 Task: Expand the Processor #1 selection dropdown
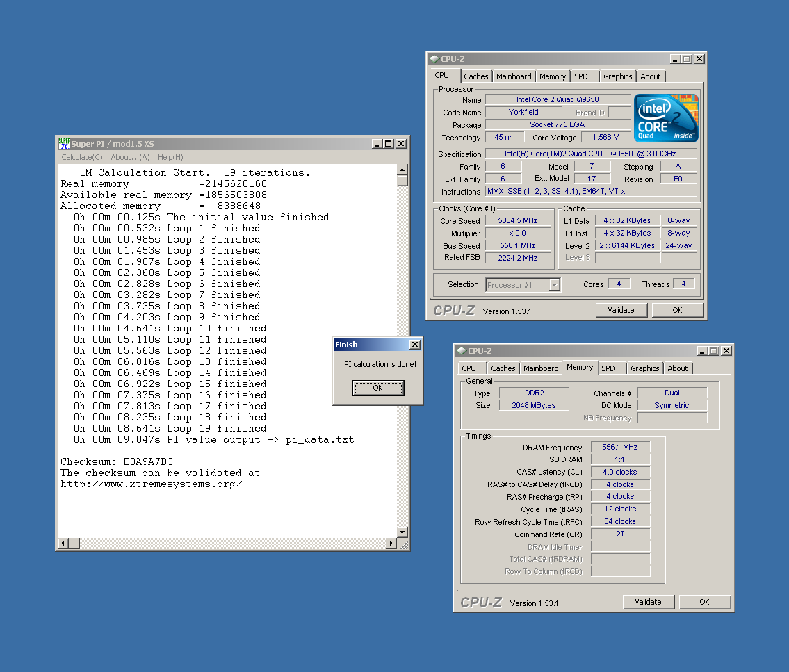point(555,285)
